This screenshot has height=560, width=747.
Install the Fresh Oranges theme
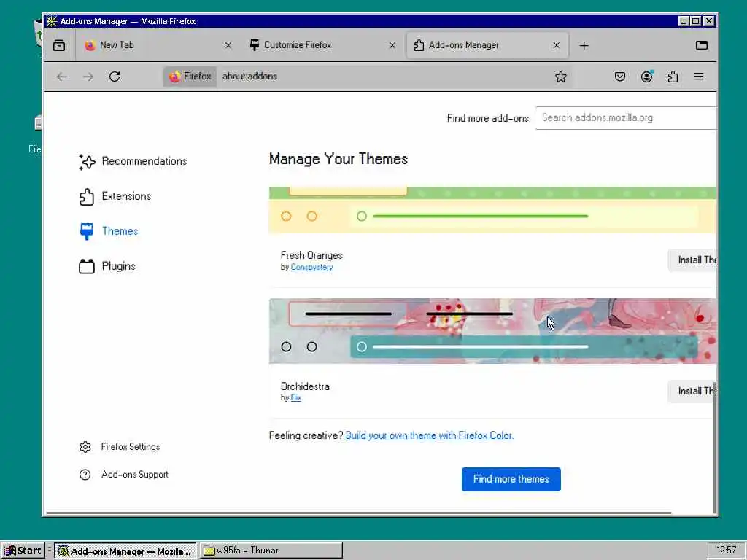[x=692, y=260]
